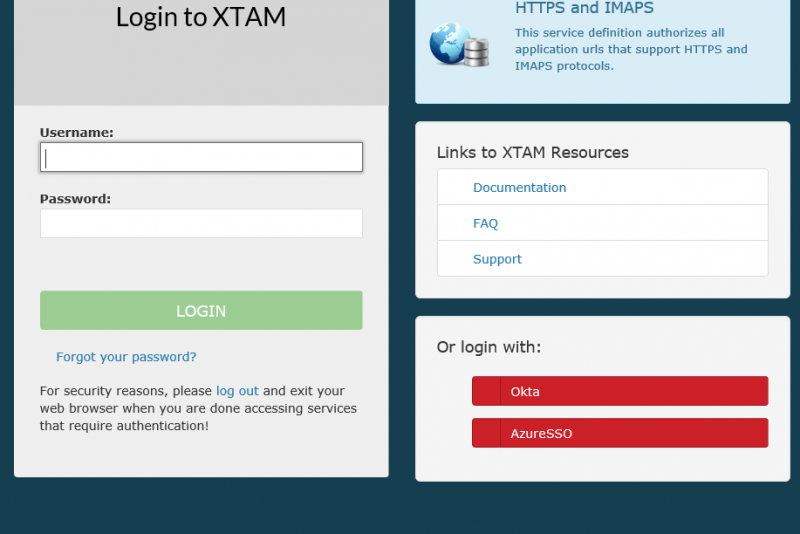Click the Or login with heading

coord(488,347)
